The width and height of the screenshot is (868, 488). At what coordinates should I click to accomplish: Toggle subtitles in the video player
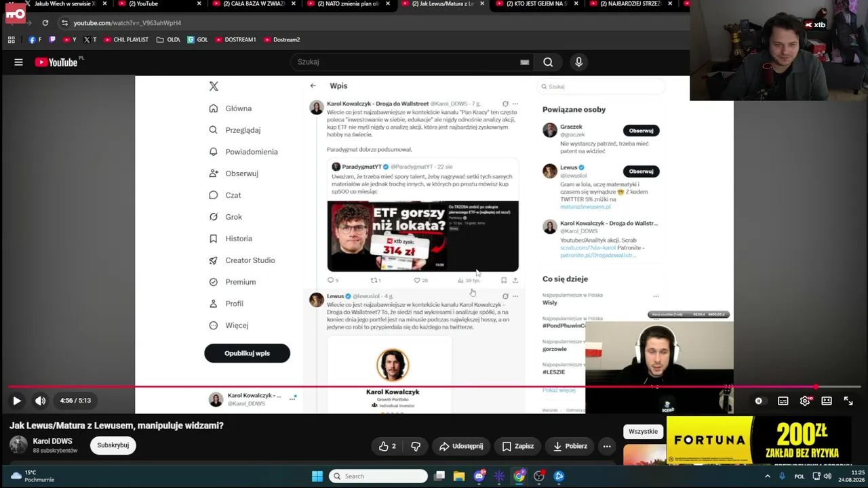(783, 401)
